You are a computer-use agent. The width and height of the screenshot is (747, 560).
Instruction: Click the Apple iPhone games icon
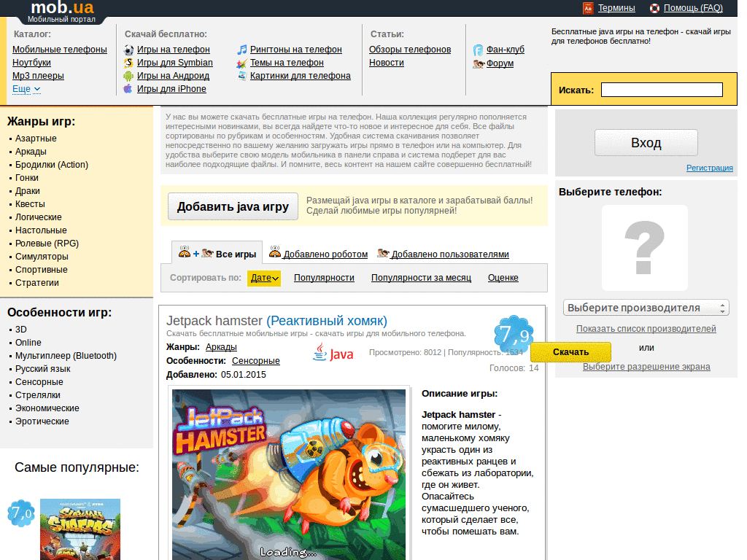(x=128, y=88)
